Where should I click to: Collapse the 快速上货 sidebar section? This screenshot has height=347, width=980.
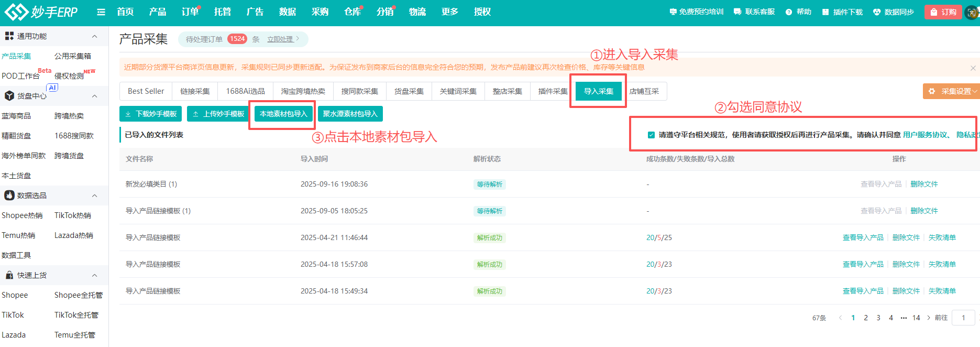click(95, 275)
